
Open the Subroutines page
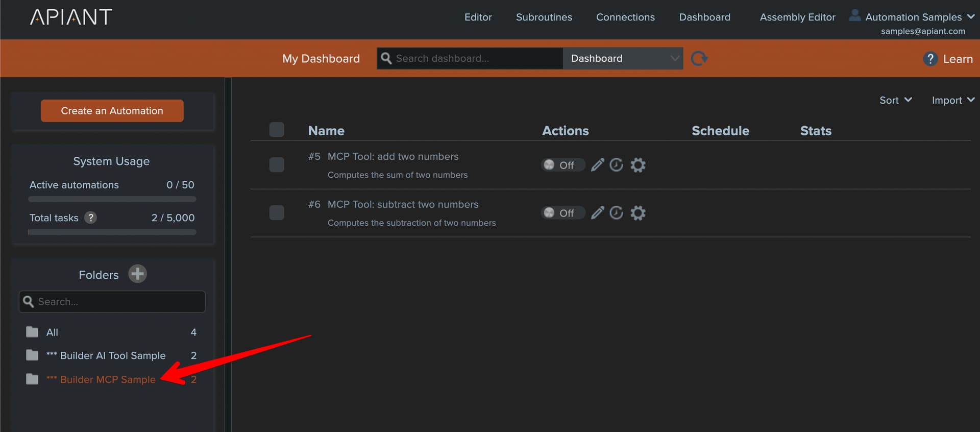click(x=544, y=17)
